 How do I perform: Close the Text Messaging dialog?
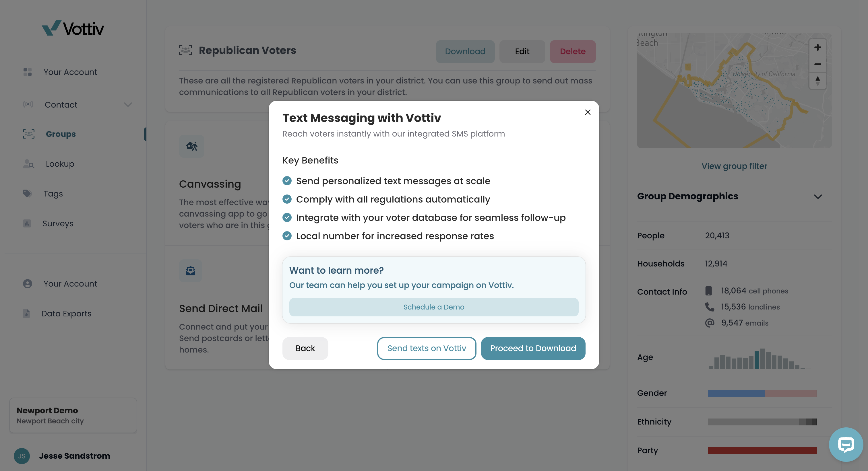(588, 112)
